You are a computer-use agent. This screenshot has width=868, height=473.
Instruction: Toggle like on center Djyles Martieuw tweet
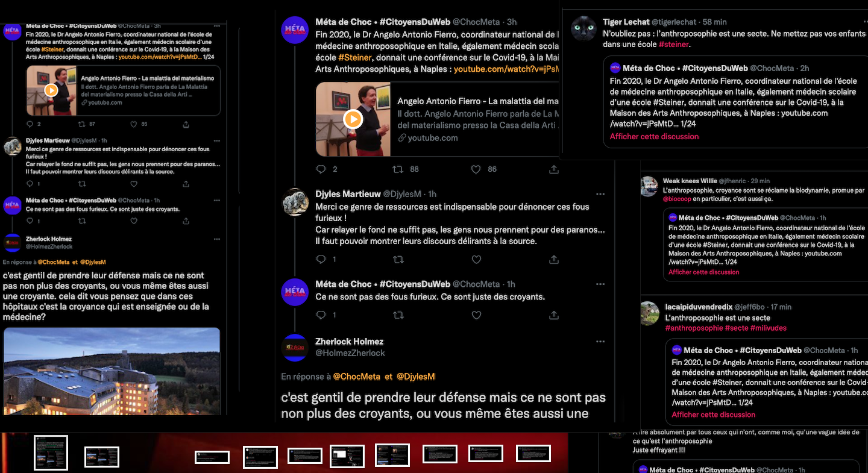(x=476, y=260)
